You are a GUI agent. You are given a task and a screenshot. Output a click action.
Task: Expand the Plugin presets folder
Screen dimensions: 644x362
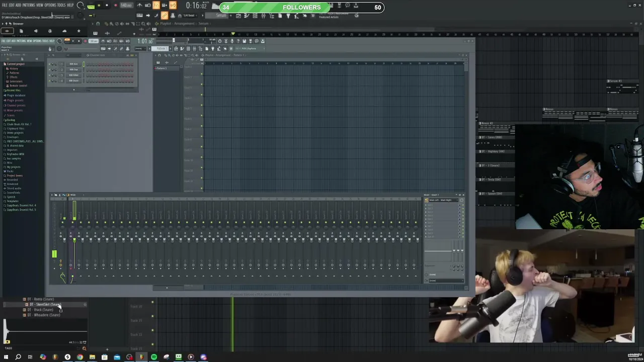[x=15, y=100]
